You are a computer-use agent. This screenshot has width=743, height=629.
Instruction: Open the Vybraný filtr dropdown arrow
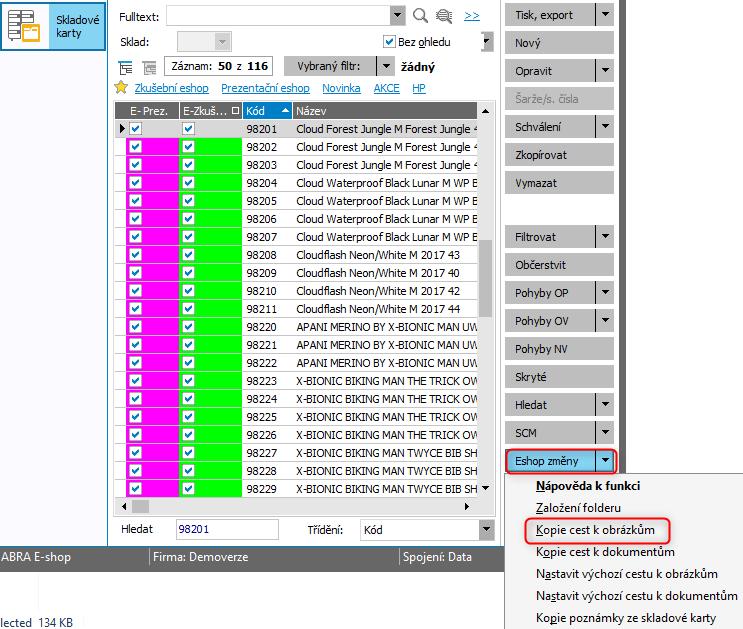pyautogui.click(x=386, y=66)
